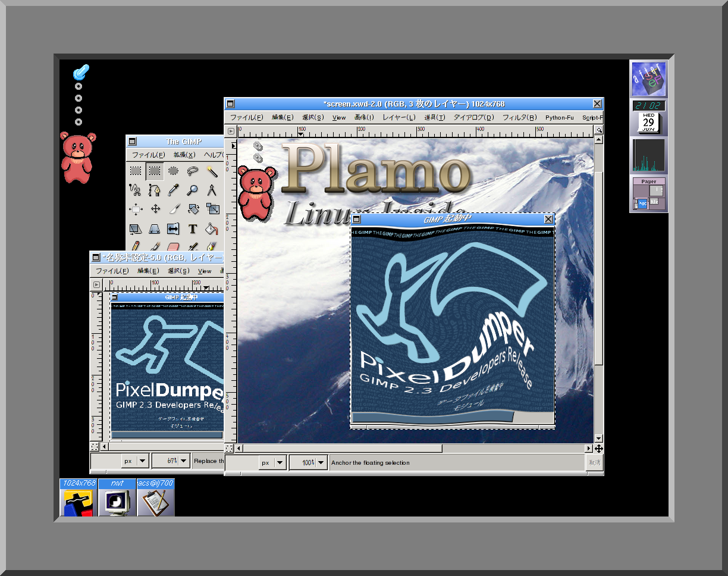The height and width of the screenshot is (576, 728).
Task: Click the Pager desktop switcher
Action: pyautogui.click(x=649, y=193)
